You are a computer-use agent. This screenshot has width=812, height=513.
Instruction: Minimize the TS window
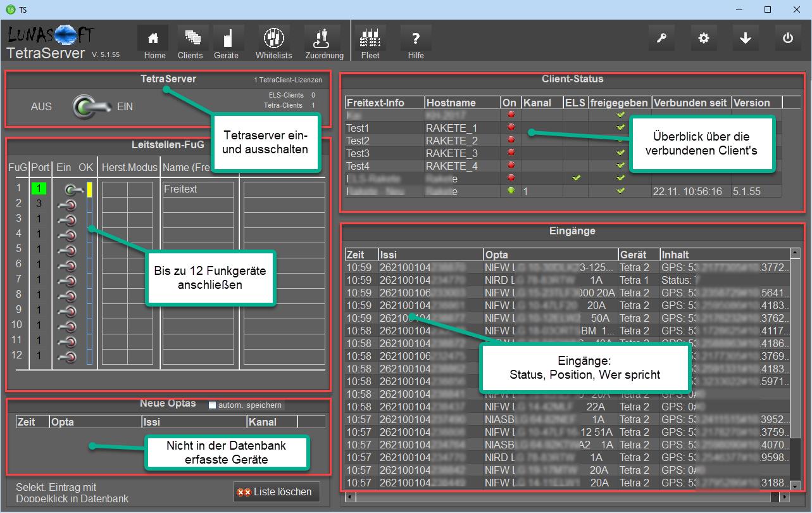[x=738, y=9]
